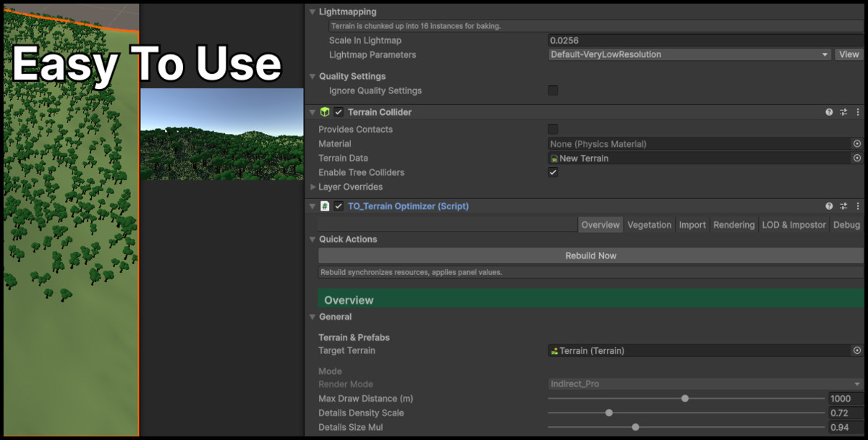868x440 pixels.
Task: Click the Max Draw Distance slider handle
Action: [x=685, y=399]
